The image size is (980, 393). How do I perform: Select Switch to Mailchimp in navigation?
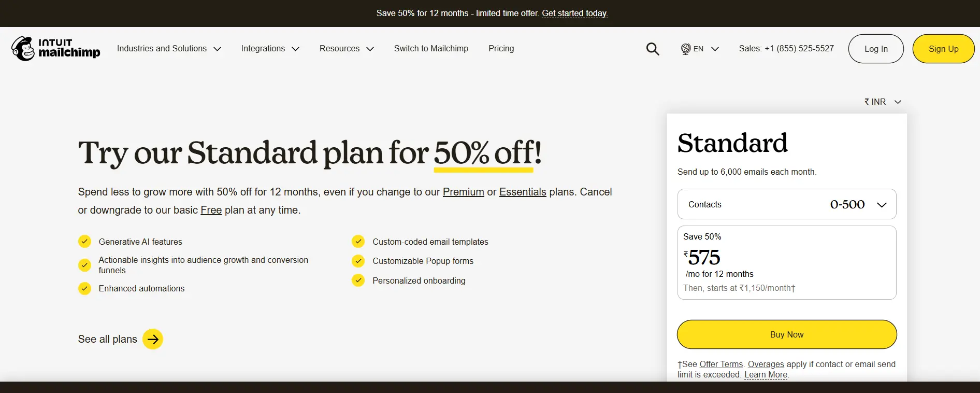tap(431, 49)
